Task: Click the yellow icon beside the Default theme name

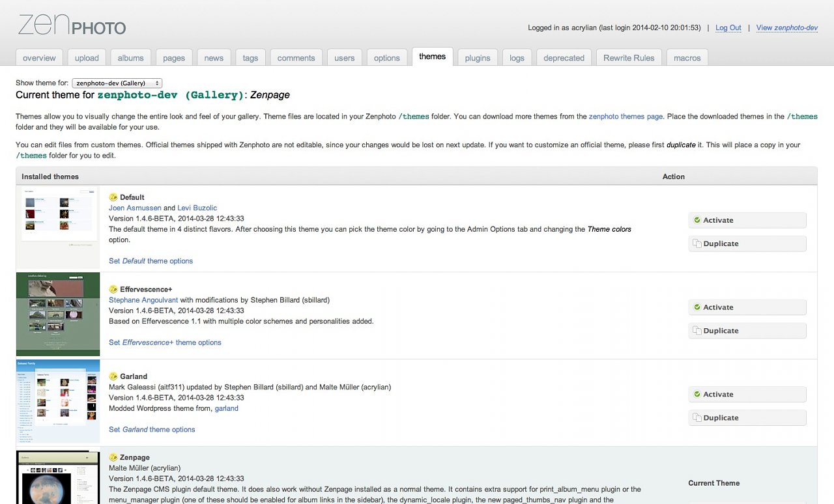Action: 113,197
